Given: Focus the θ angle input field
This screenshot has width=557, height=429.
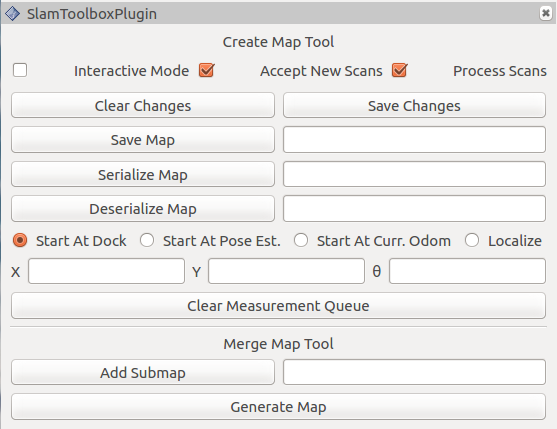Looking at the screenshot, I should coord(467,271).
